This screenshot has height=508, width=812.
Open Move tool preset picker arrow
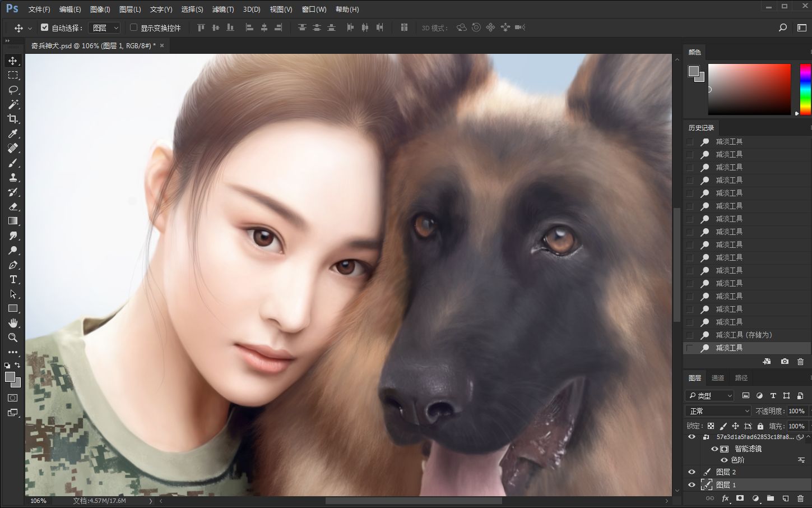pyautogui.click(x=30, y=27)
